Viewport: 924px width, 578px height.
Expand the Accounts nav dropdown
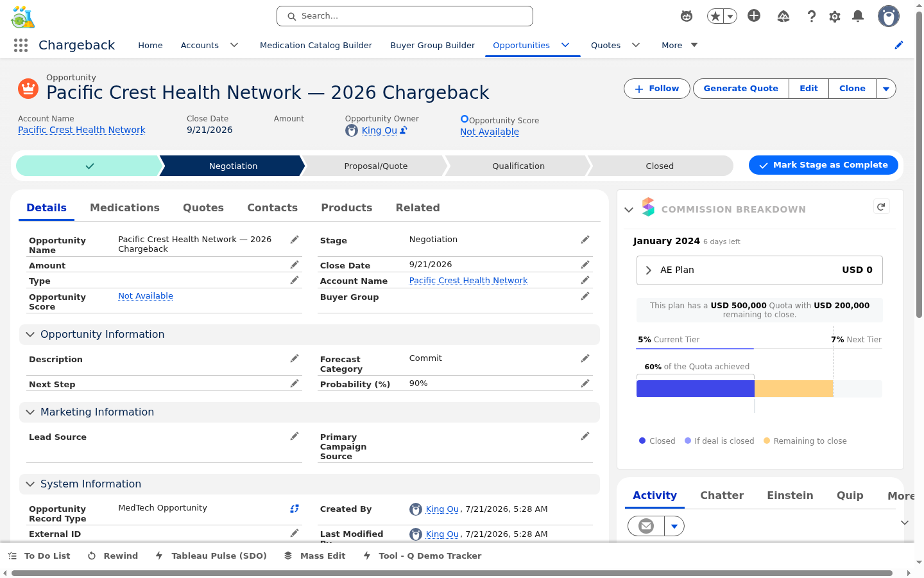[234, 45]
